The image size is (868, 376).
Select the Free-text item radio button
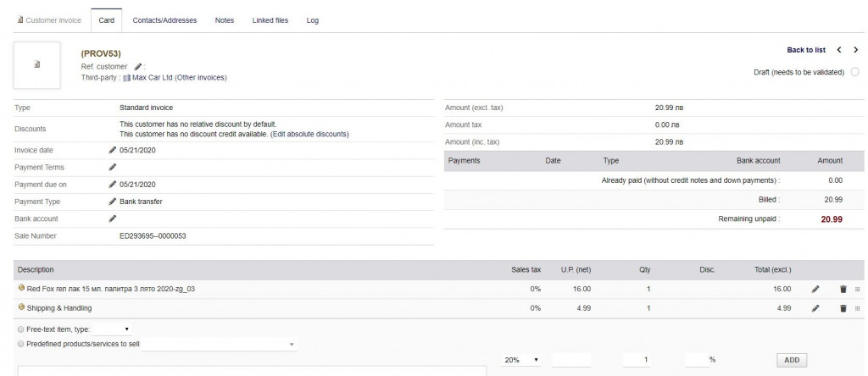tap(20, 328)
